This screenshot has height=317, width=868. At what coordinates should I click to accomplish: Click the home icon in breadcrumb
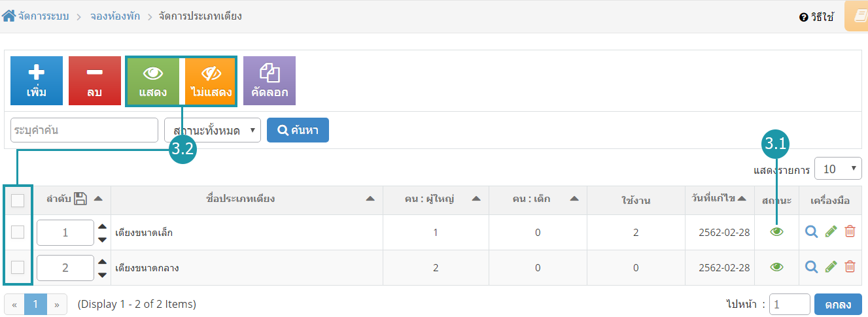[x=9, y=16]
